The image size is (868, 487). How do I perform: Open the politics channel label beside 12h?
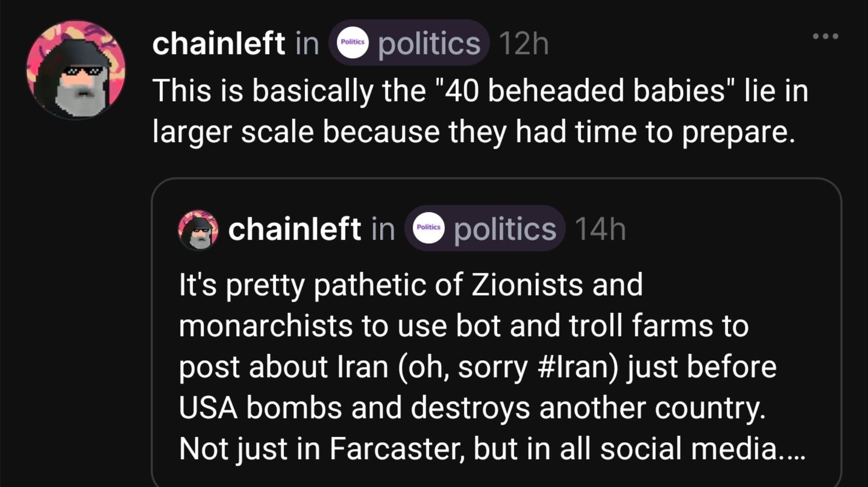[429, 43]
